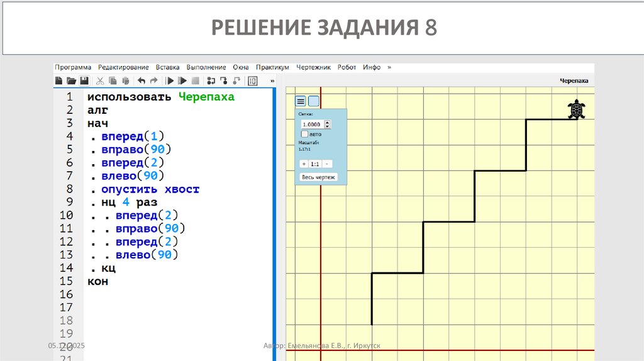Click the Весь чертеж button
644x361 pixels.
pyautogui.click(x=318, y=177)
